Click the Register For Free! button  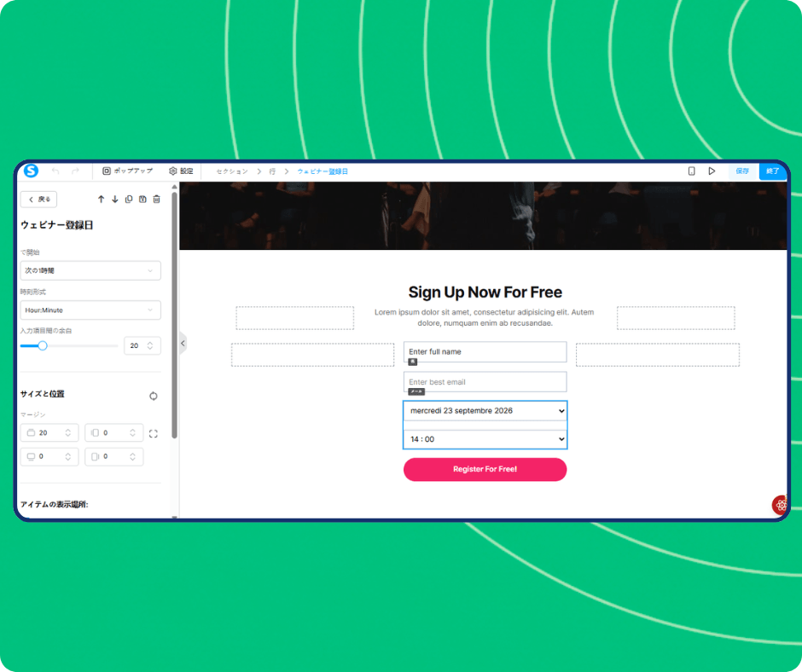[485, 470]
